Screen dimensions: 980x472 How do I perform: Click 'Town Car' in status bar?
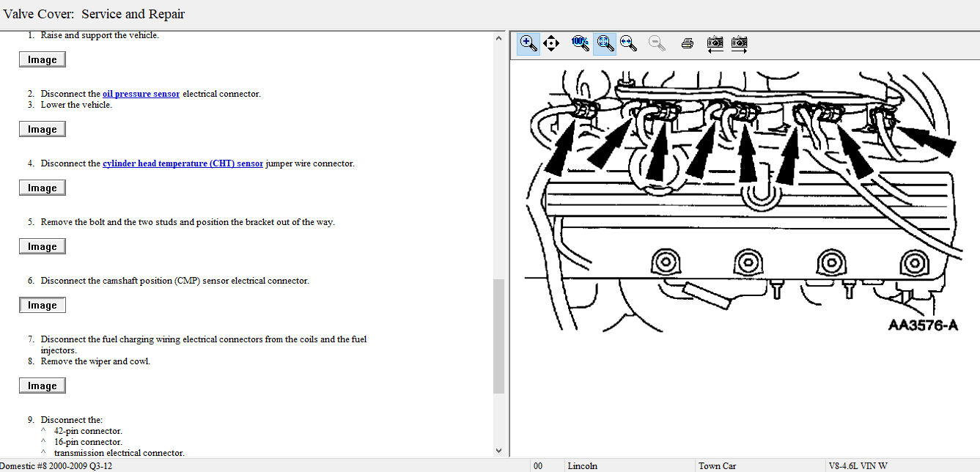click(x=717, y=465)
